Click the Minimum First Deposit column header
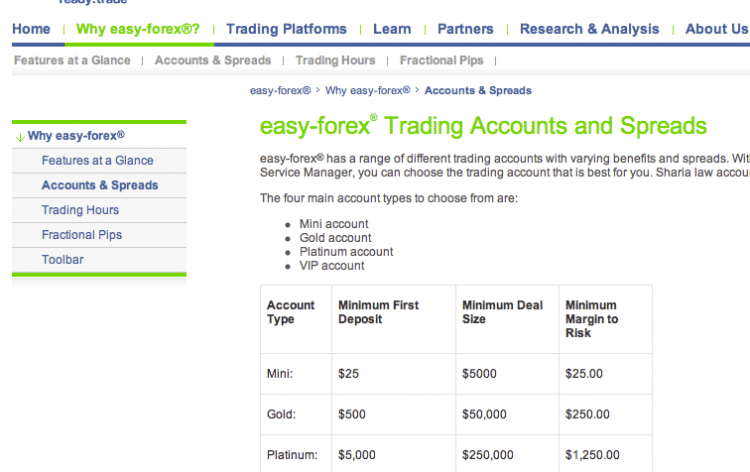This screenshot has height=472, width=750. click(x=378, y=312)
